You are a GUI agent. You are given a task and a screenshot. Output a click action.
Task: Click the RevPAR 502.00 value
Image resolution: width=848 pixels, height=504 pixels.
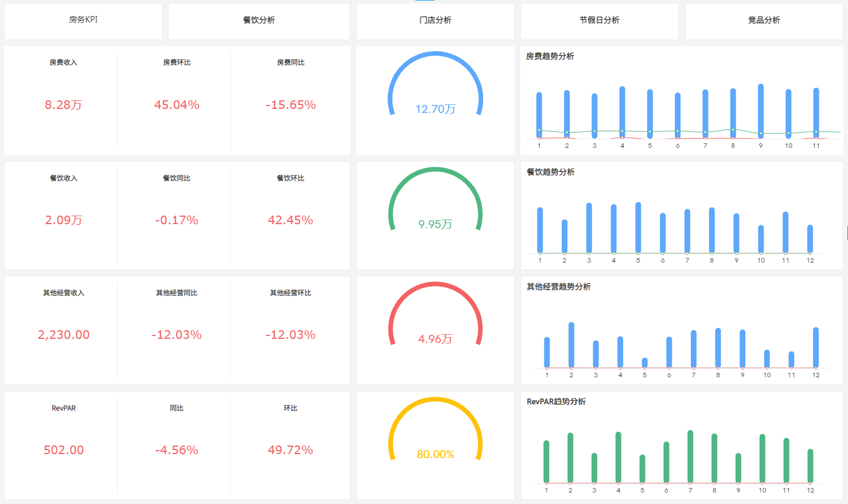(64, 450)
